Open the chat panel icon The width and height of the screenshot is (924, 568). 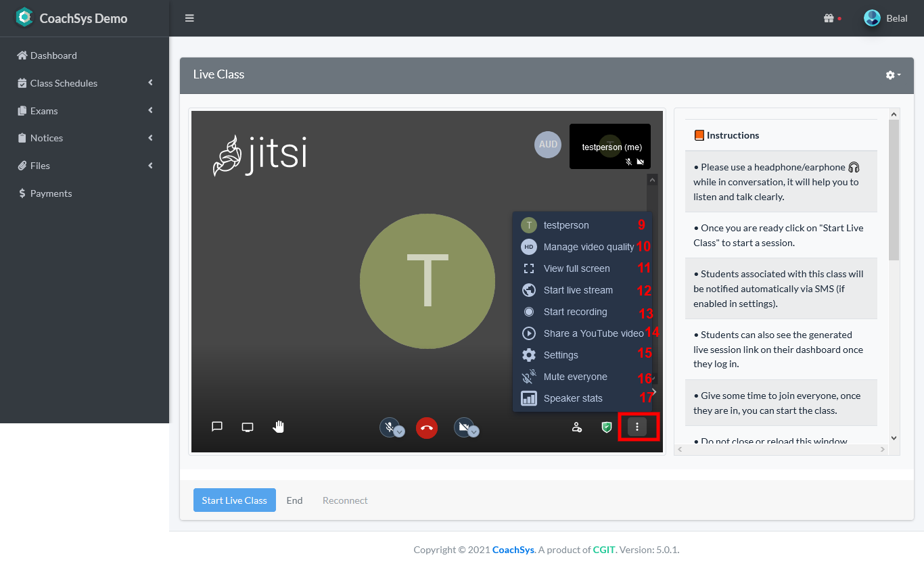217,427
